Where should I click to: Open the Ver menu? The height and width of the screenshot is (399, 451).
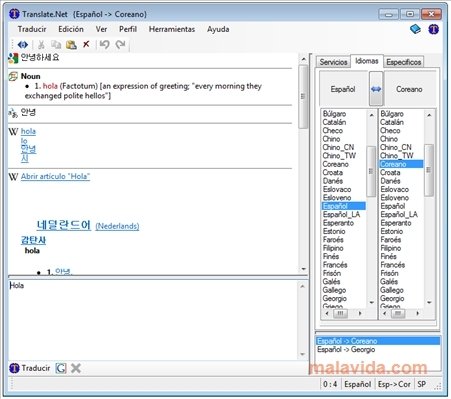point(101,29)
